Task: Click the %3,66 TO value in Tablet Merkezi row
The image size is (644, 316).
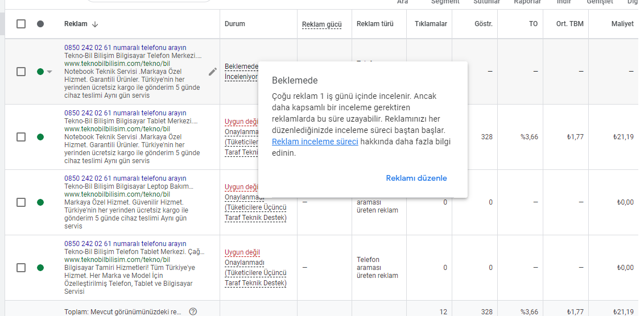Action: coord(529,136)
